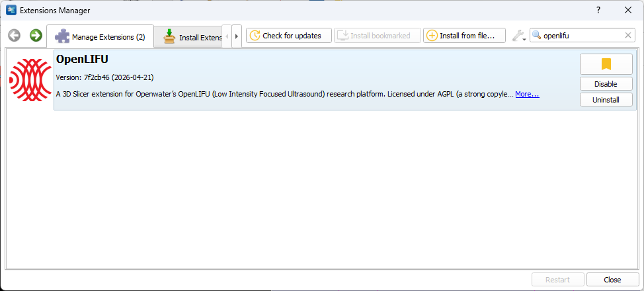Screen dimensions: 644x291
Task: Go forward with the green arrow
Action: coord(36,35)
